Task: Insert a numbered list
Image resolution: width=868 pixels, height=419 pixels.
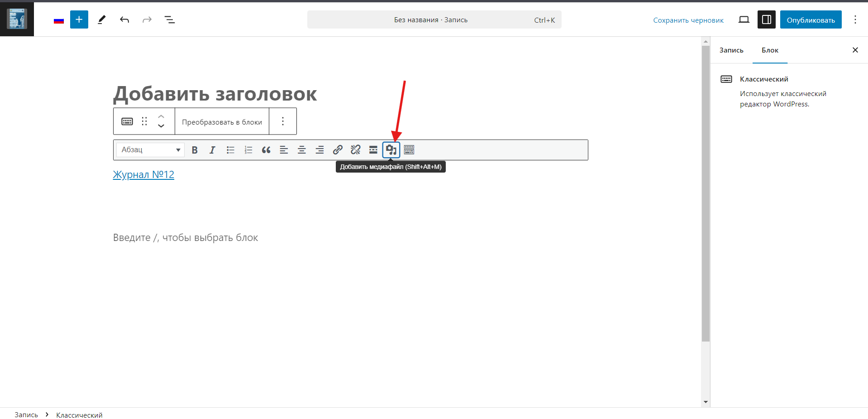Action: tap(248, 150)
